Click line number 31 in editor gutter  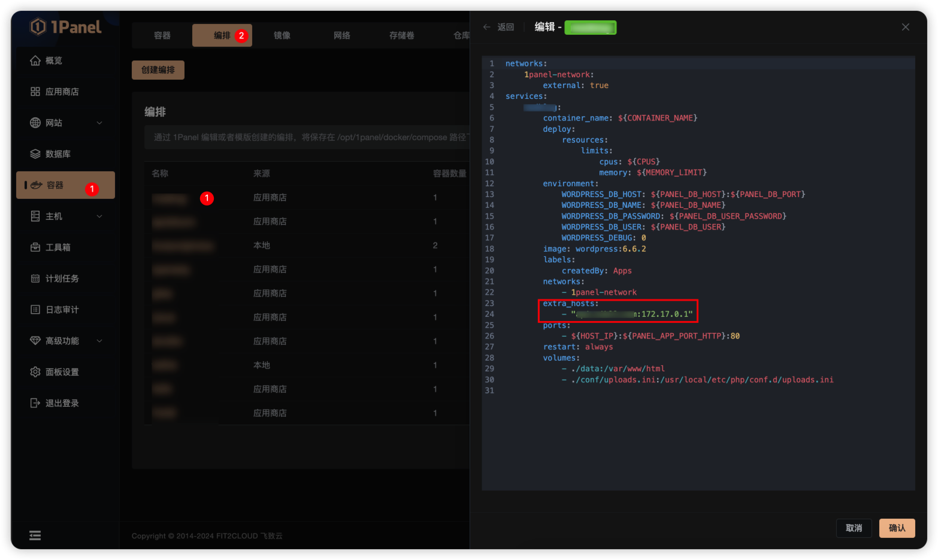pyautogui.click(x=489, y=391)
